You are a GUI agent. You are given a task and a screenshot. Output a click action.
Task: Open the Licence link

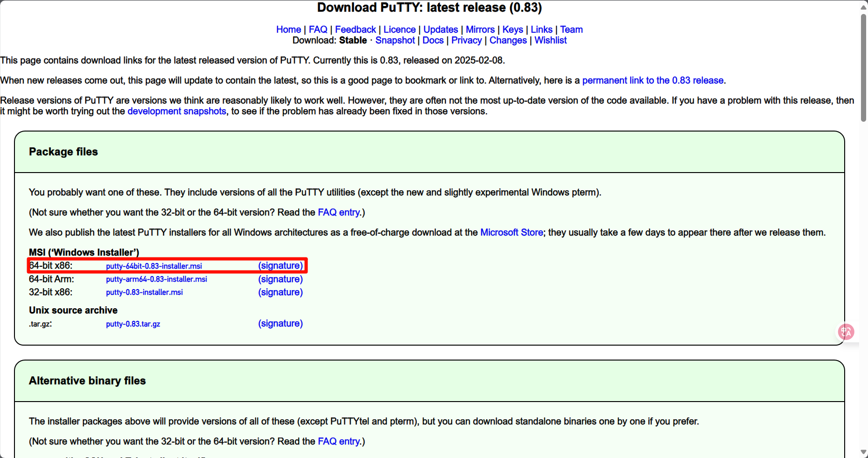[399, 29]
